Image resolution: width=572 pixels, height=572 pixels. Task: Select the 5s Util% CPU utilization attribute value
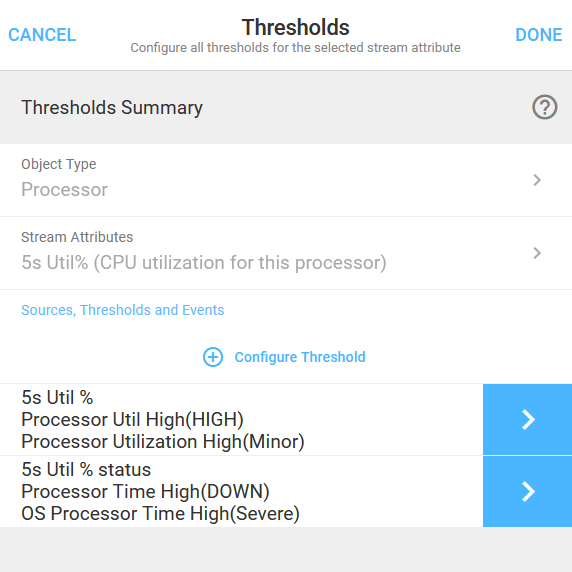pyautogui.click(x=204, y=263)
